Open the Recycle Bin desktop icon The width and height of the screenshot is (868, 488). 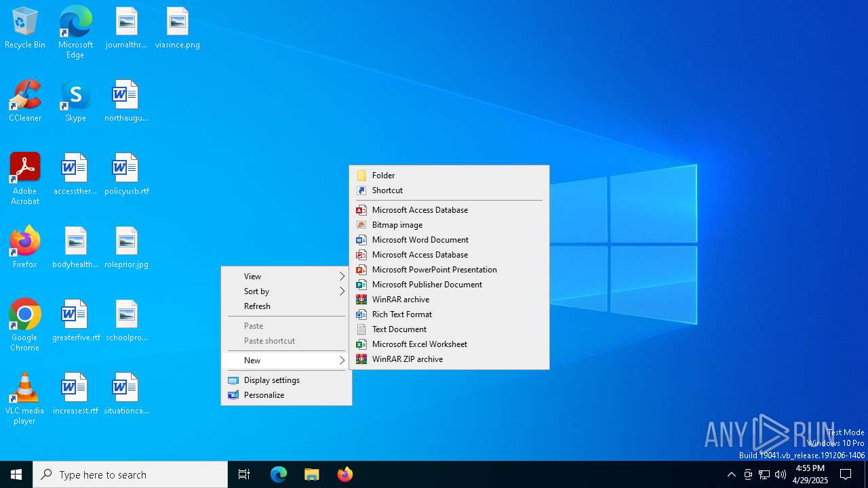[25, 28]
